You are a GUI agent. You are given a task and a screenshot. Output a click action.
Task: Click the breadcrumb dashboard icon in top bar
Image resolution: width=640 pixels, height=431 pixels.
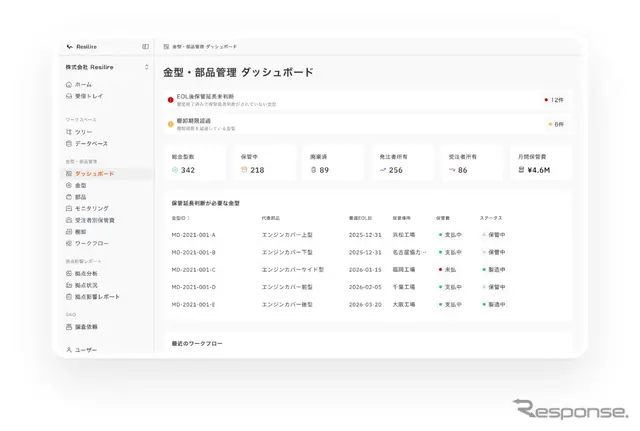pyautogui.click(x=166, y=47)
